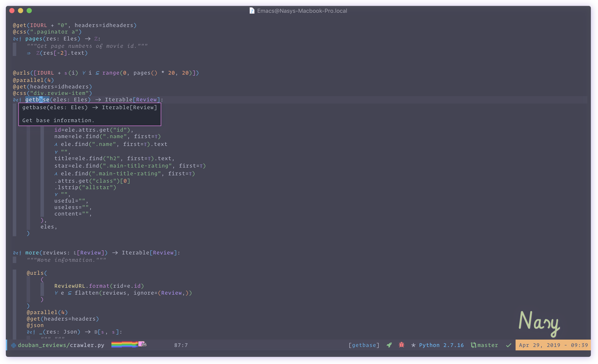Click the [getbase] function indicator
The width and height of the screenshot is (598, 364).
pyautogui.click(x=364, y=345)
